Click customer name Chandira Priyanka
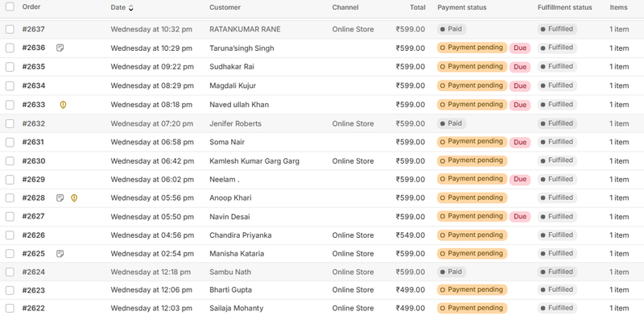Viewport: 644px width, 316px height. 240,235
